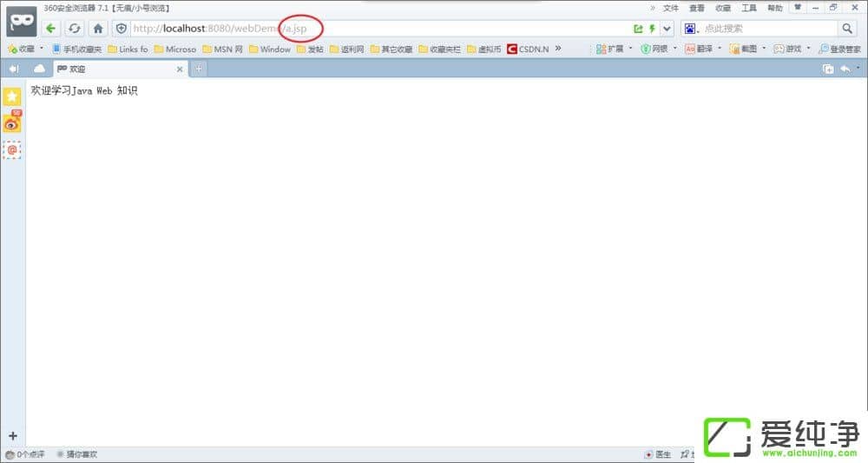Show more bookmarks with the overflow chevron

558,49
